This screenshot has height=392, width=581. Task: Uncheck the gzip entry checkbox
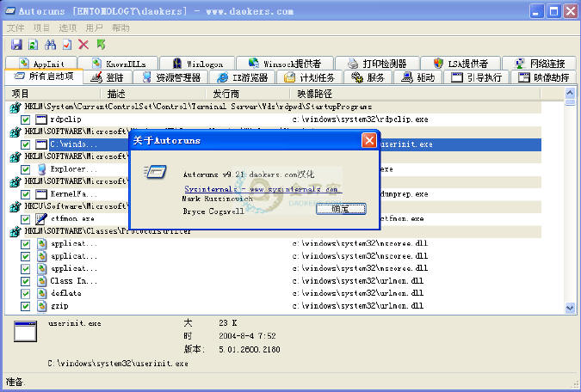coord(25,306)
